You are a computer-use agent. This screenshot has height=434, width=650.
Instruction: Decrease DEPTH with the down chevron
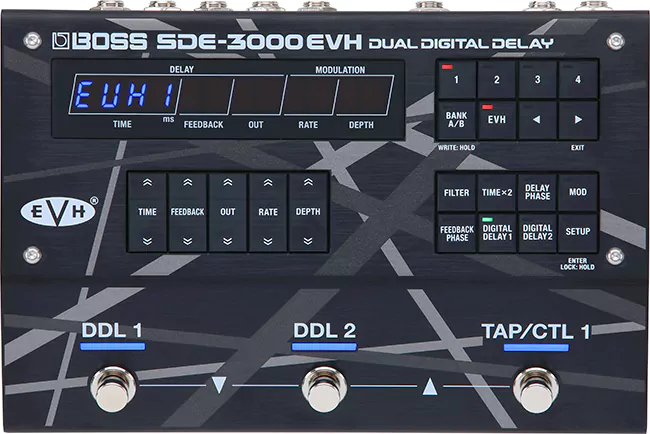click(x=308, y=241)
